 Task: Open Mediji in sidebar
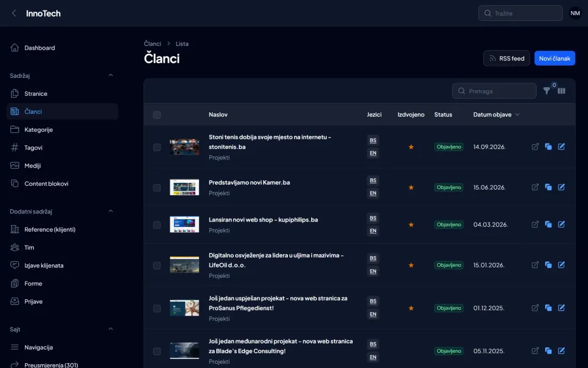pos(62,166)
